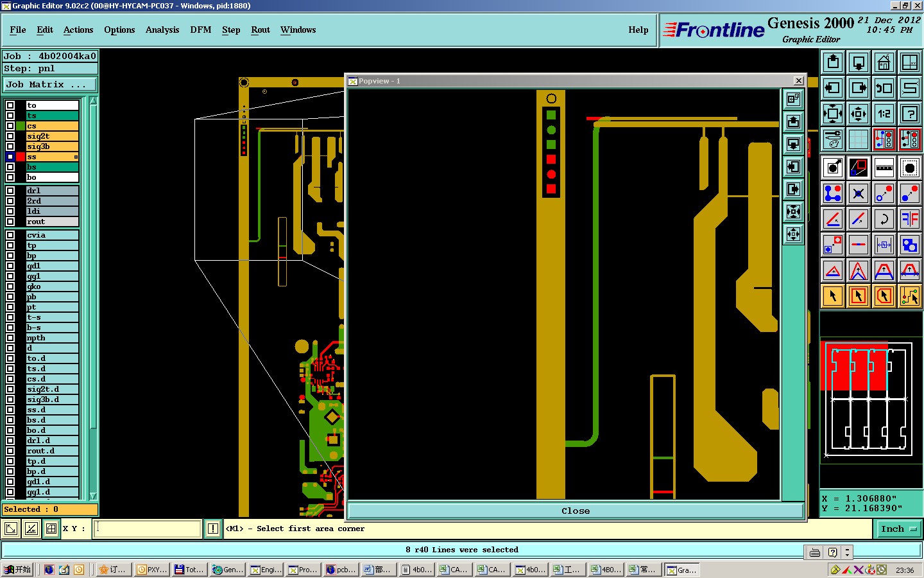Select the sig2t.d layer name
The height and width of the screenshot is (578, 924).
[x=52, y=389]
